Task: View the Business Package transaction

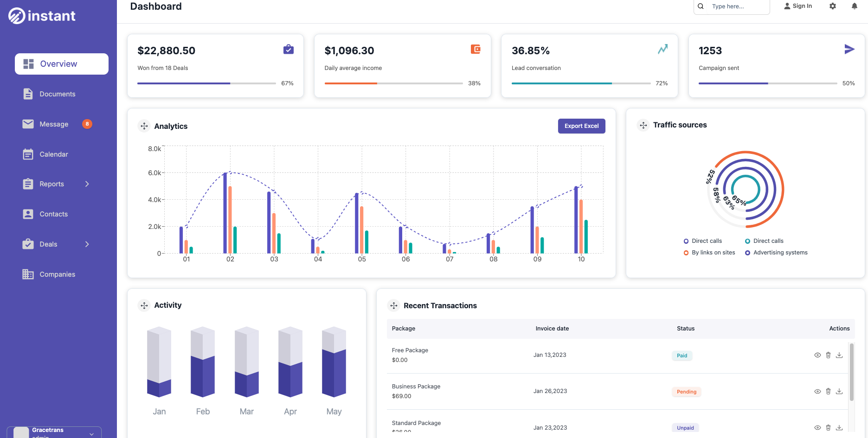Action: tap(817, 391)
